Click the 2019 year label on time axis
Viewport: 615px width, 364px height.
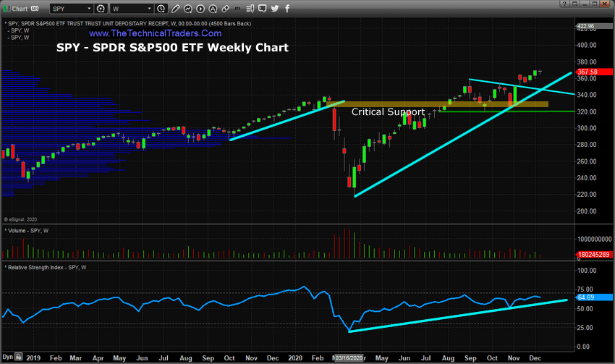[33, 358]
